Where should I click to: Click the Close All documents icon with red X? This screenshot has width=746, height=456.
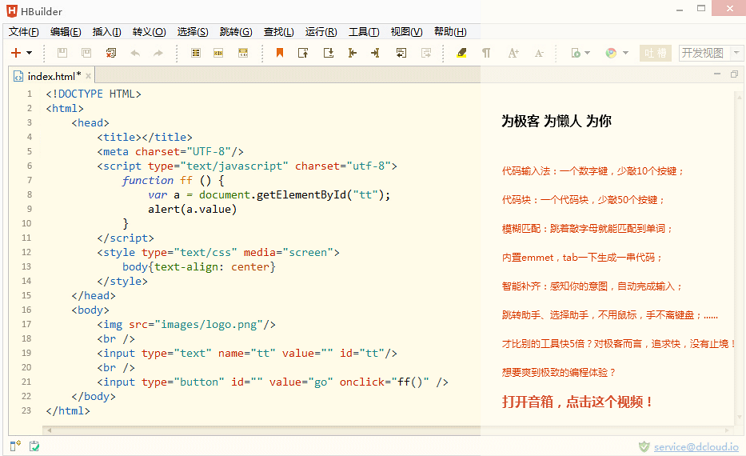(x=111, y=53)
